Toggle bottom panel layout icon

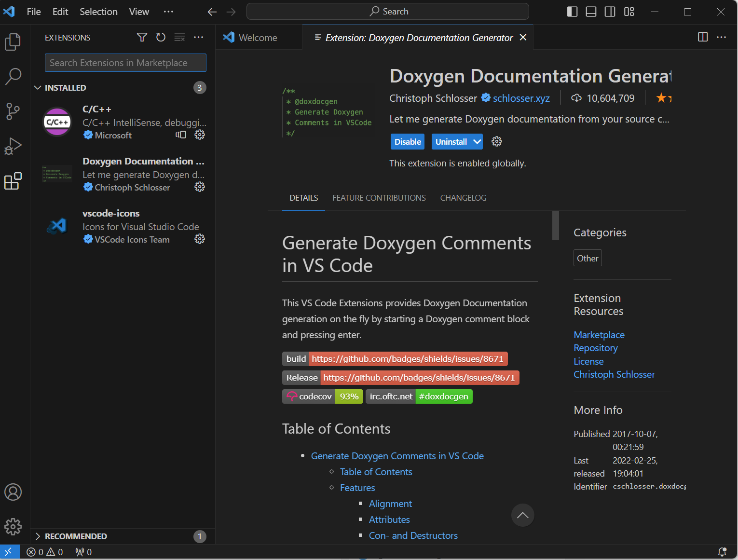591,12
